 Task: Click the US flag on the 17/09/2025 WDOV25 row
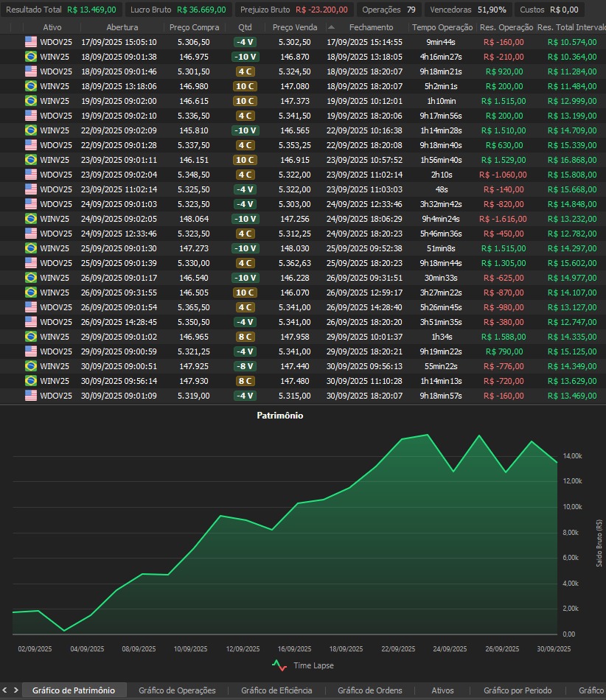(x=30, y=42)
